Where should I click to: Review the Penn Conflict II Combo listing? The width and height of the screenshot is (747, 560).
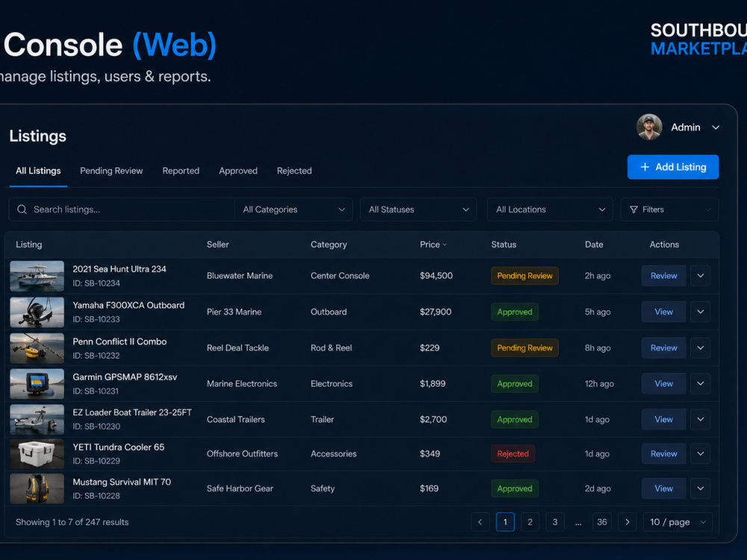click(663, 348)
